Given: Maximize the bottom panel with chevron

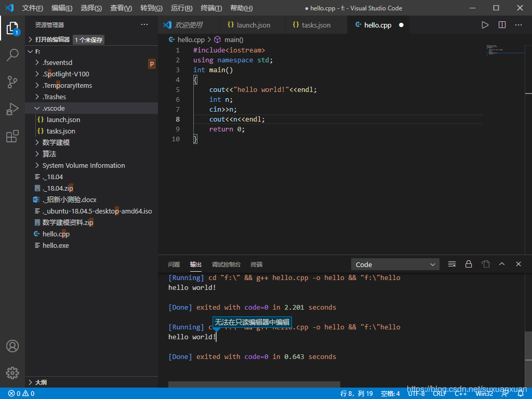Looking at the screenshot, I should [502, 264].
